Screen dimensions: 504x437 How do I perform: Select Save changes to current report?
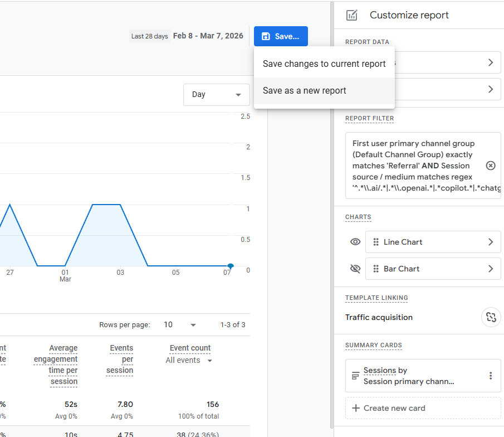[324, 64]
